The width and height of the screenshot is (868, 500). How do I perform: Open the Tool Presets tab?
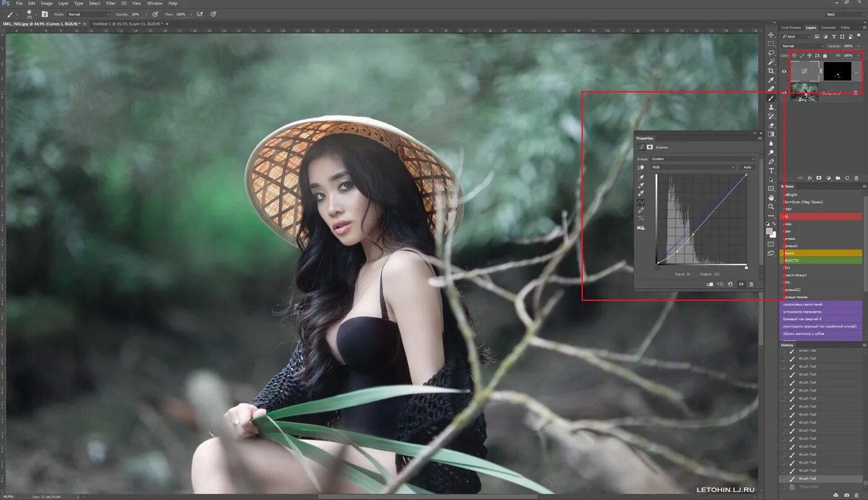[790, 27]
